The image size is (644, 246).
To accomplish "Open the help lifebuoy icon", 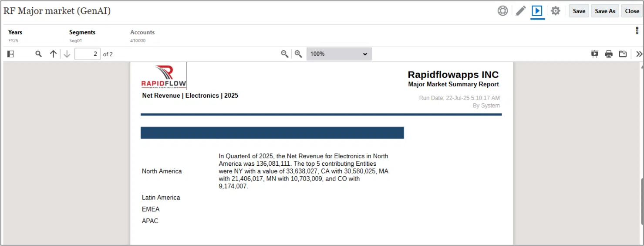I will (502, 11).
